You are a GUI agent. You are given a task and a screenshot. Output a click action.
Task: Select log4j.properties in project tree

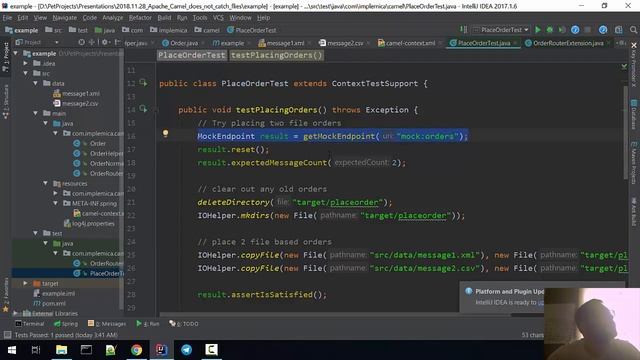click(89, 223)
